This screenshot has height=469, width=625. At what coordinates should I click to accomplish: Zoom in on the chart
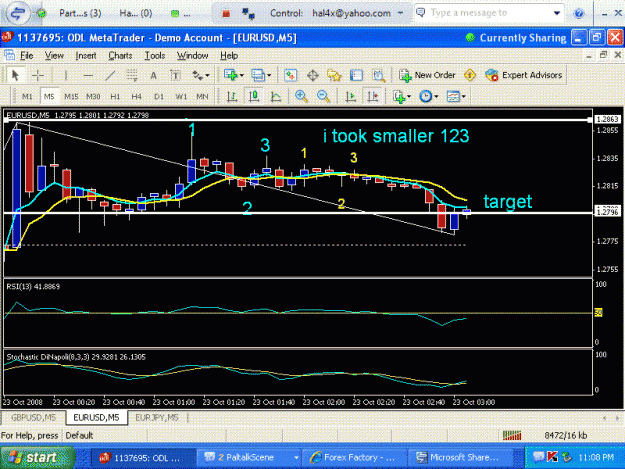(x=301, y=96)
